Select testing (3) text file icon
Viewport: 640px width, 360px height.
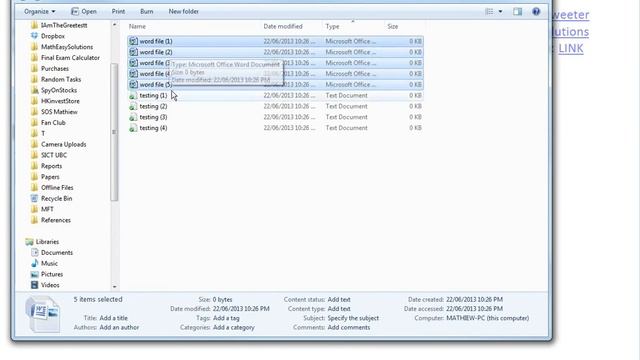[133, 117]
